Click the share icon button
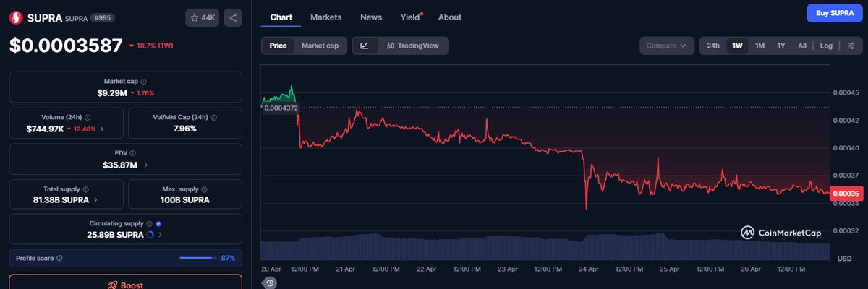This screenshot has width=868, height=289. point(233,17)
